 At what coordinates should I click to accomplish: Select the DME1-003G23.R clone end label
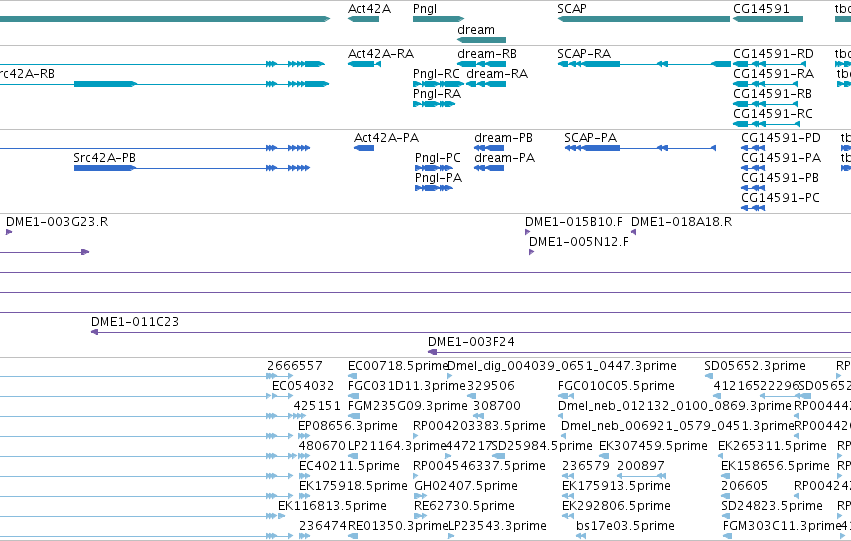coord(57,222)
